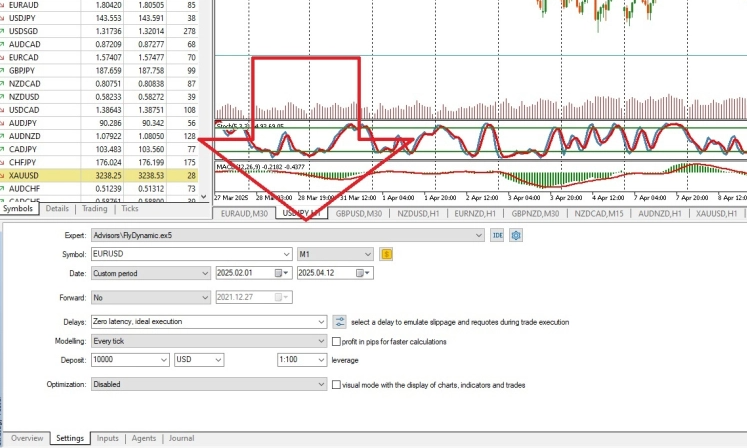Select the USDCAD row in Market Watch
Viewport: 747px width, 448px height.
99,110
